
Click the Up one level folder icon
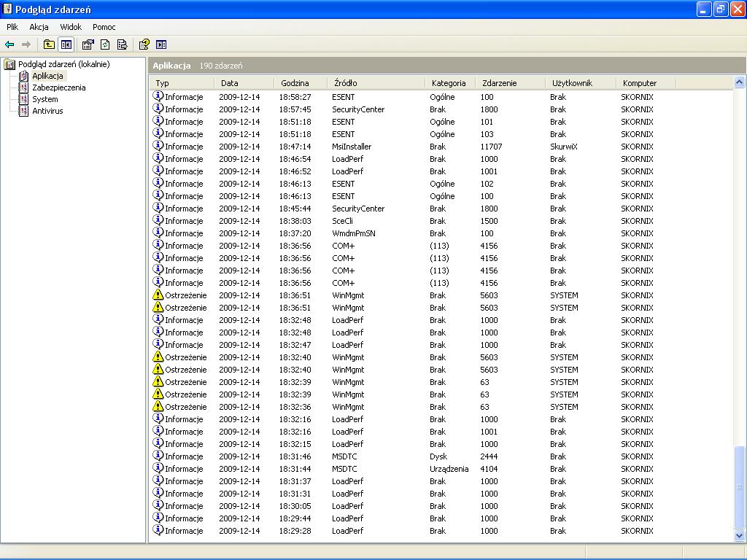coord(49,44)
